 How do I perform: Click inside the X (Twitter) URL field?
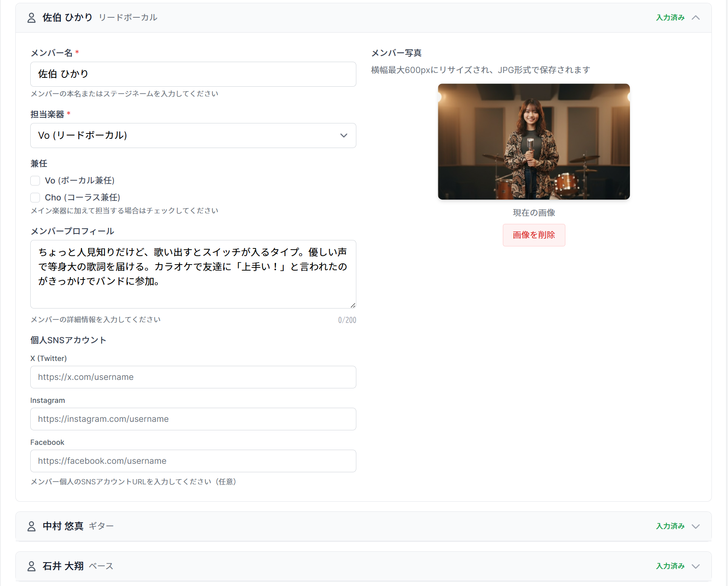(193, 377)
